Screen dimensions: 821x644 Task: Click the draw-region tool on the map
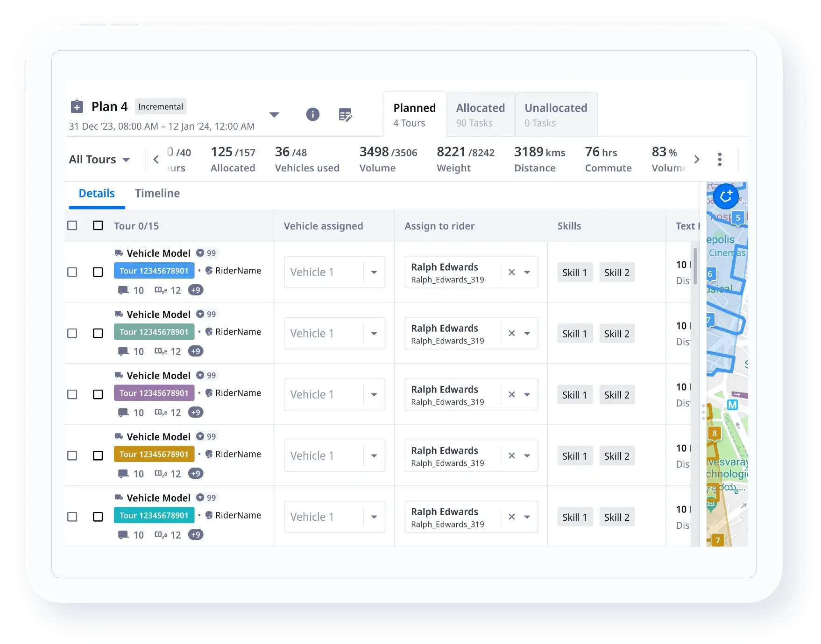[x=725, y=196]
